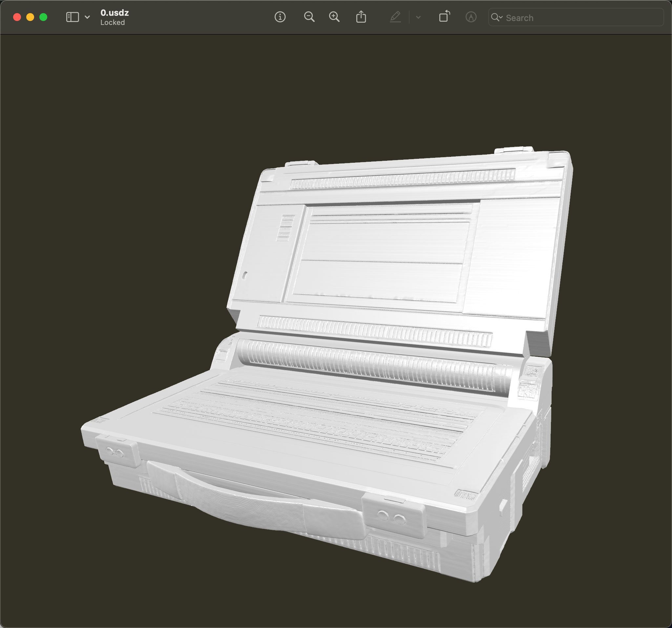The width and height of the screenshot is (672, 628).
Task: Click the left latch on the case
Action: [x=116, y=452]
